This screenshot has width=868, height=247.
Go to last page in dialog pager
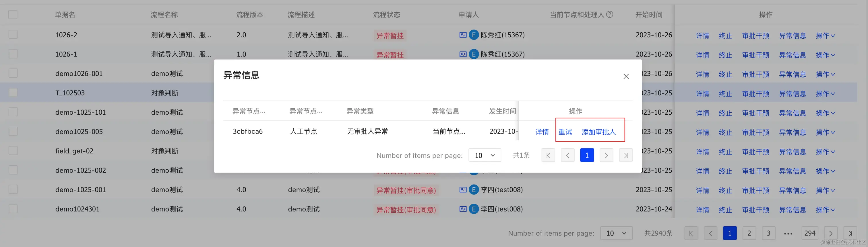coord(626,155)
